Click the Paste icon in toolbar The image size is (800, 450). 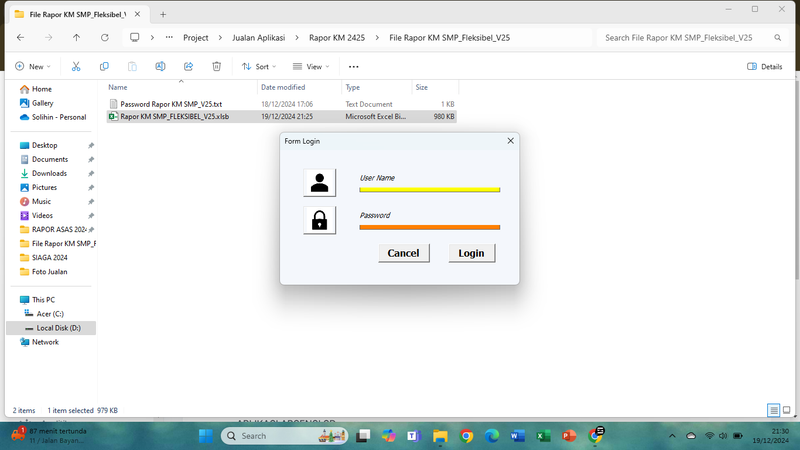click(x=132, y=66)
